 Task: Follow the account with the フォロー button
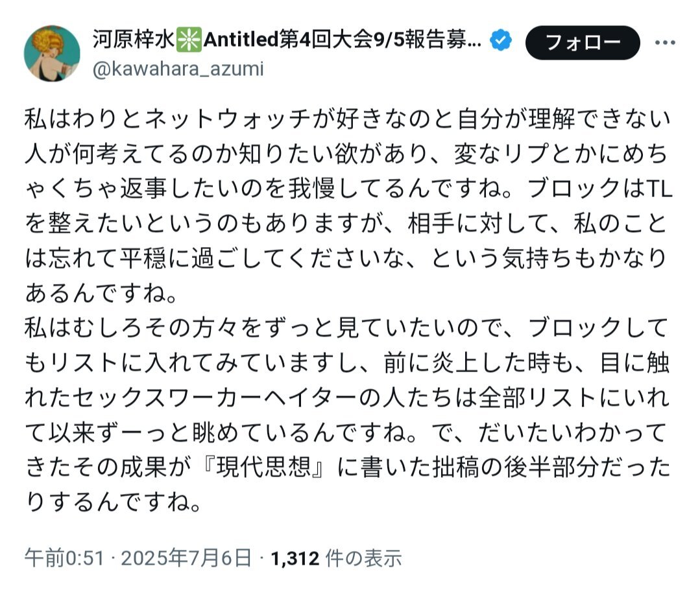coord(583,43)
